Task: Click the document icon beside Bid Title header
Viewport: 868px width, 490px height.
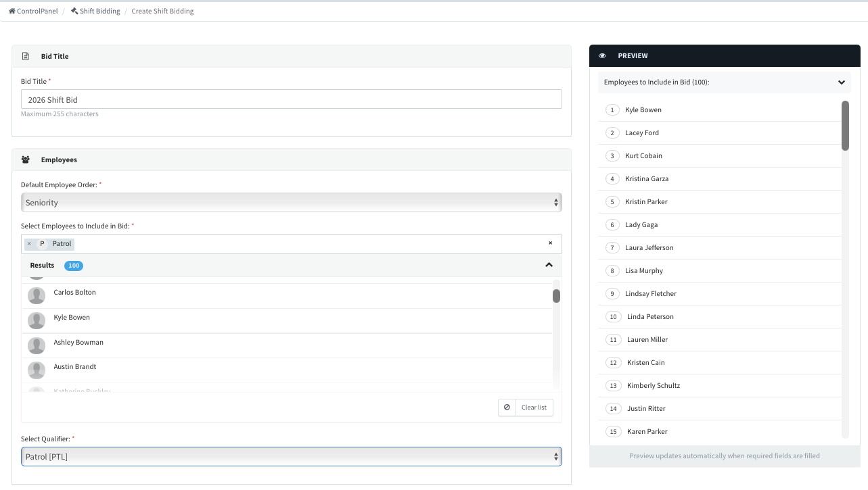Action: pos(26,57)
